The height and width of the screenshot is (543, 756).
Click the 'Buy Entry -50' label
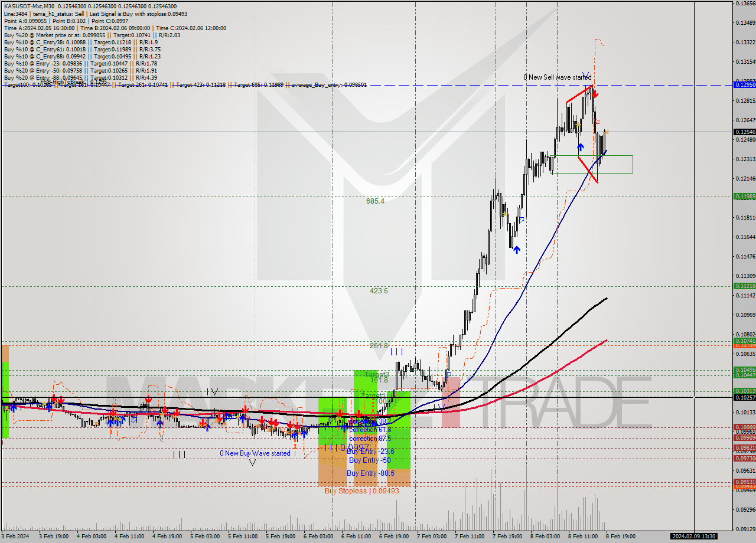point(369,460)
